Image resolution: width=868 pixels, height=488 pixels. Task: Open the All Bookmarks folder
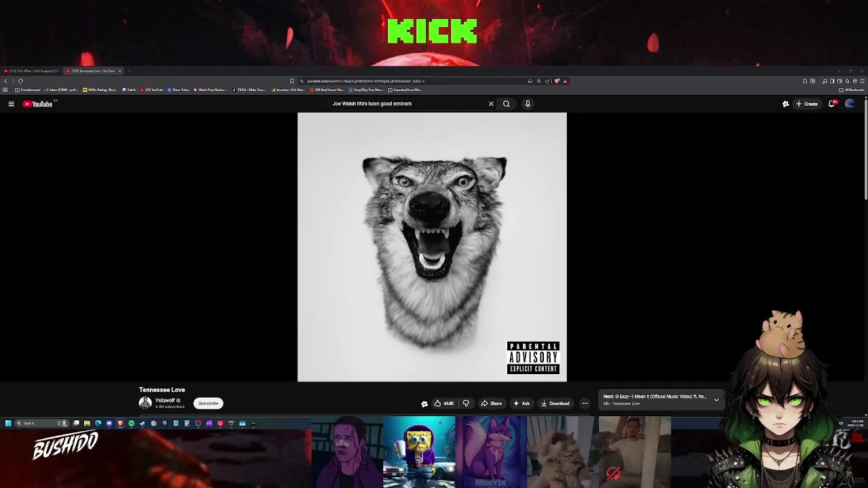pyautogui.click(x=852, y=89)
